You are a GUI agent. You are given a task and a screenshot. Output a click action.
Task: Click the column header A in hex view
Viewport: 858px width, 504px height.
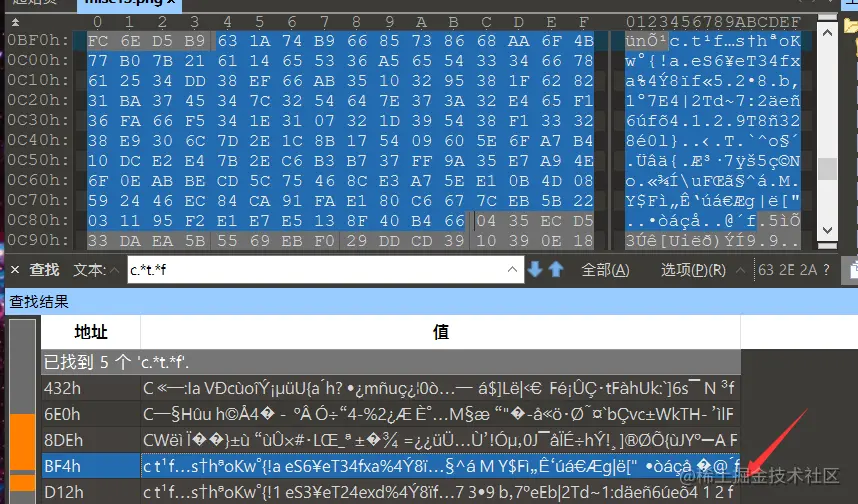point(421,22)
